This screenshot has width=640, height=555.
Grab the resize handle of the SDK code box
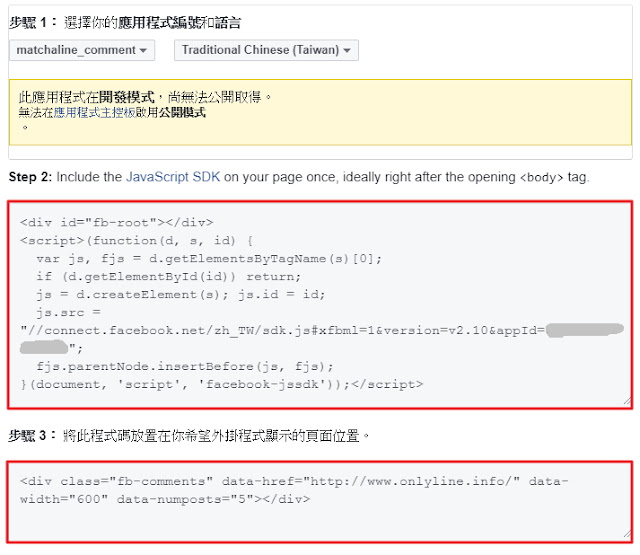[627, 401]
